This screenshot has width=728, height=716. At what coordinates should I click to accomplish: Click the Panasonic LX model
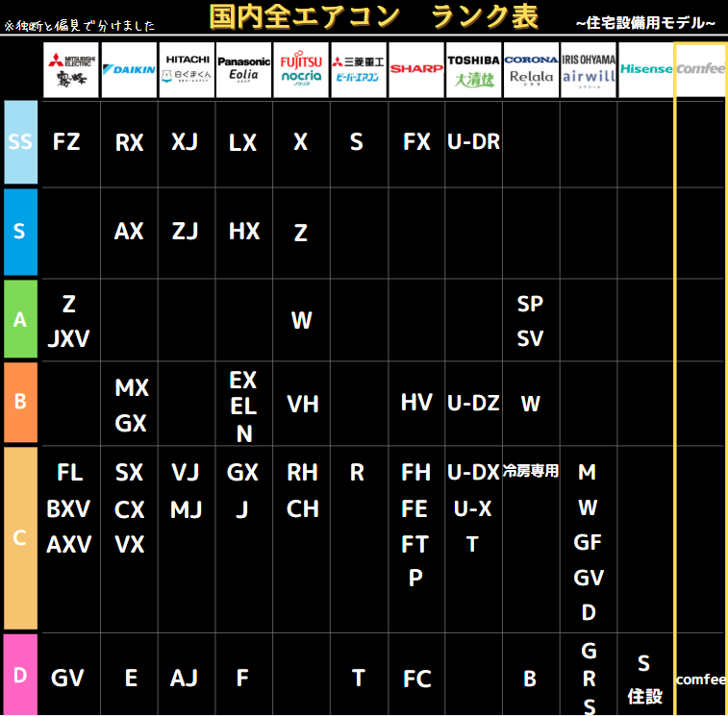click(x=242, y=142)
